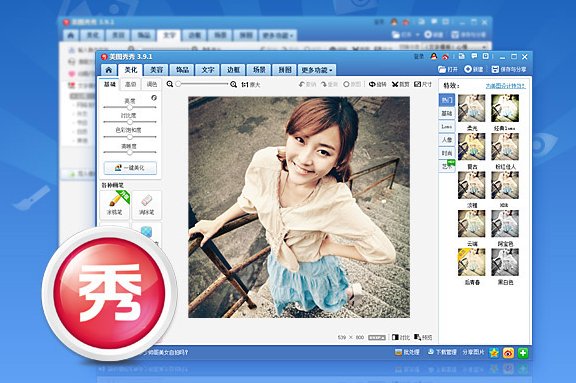Select the 拼图 tab
The image size is (576, 383).
[x=285, y=70]
